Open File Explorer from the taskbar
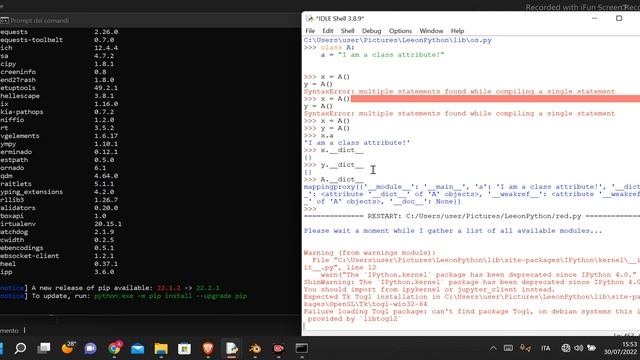This screenshot has width=640, height=360. tap(161, 348)
